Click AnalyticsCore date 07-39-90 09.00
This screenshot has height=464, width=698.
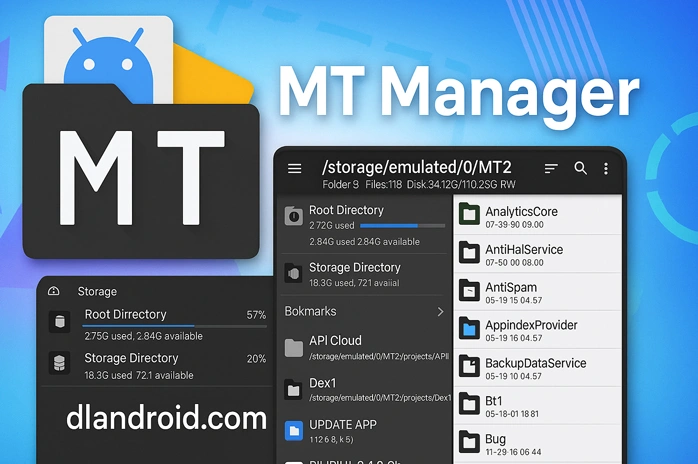[514, 225]
